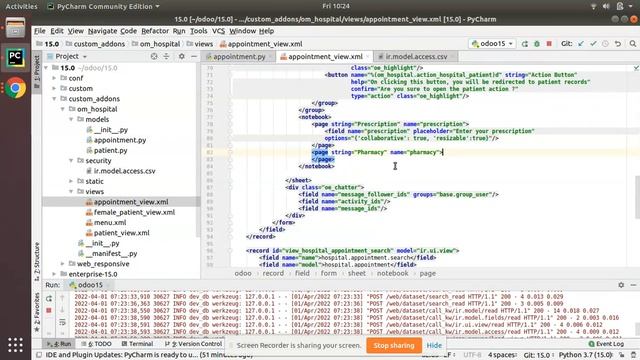The image size is (640, 360).
Task: Close the appointment_view.xml tab
Action: click(368, 57)
